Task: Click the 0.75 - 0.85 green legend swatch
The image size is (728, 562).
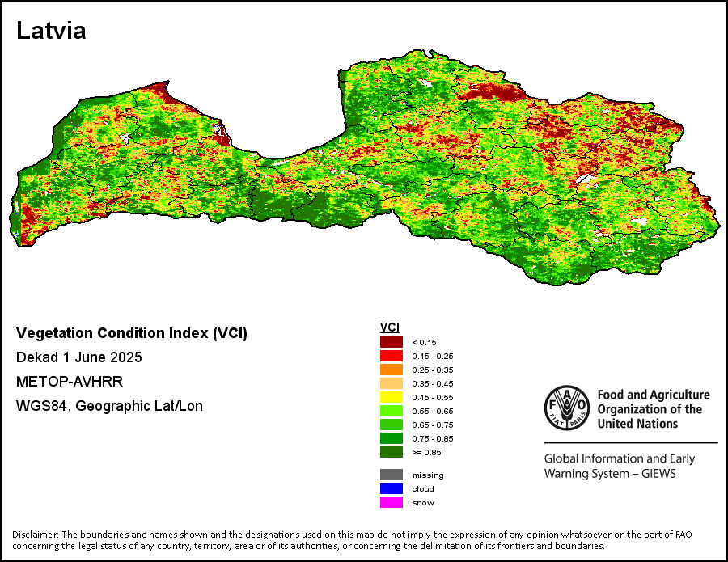Action: (392, 438)
